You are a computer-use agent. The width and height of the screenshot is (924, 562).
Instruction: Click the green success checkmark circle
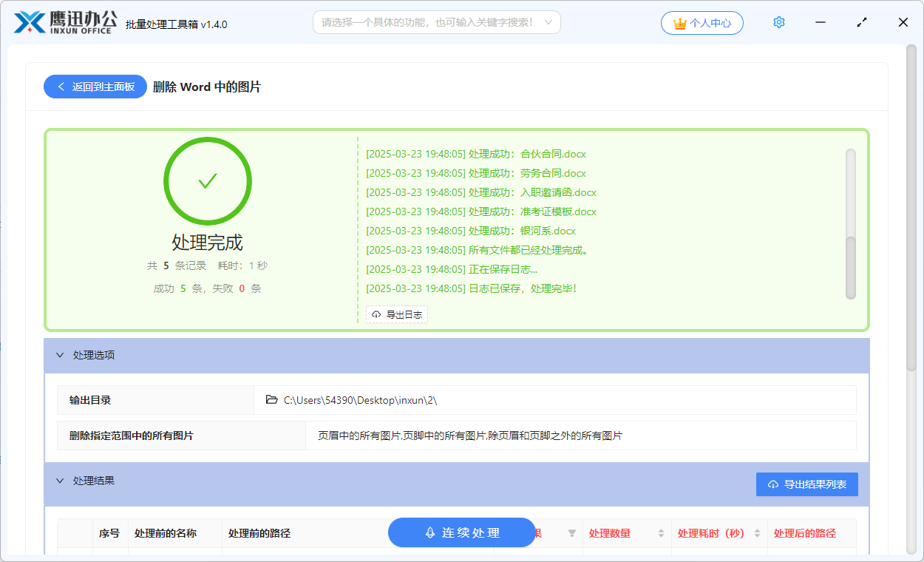click(x=208, y=181)
